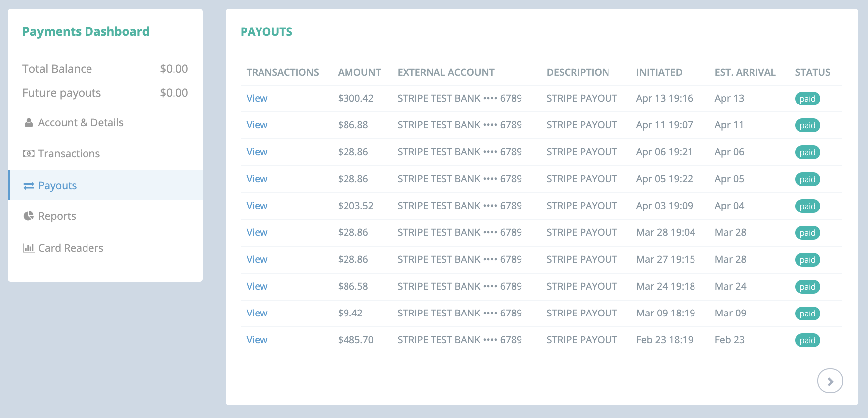
Task: Go to next page of payouts
Action: coord(830,381)
